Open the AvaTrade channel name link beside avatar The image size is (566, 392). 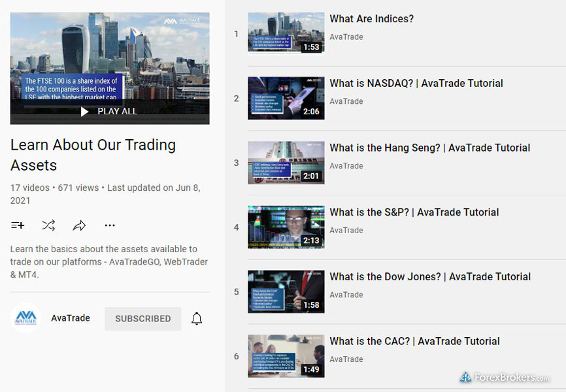pos(71,318)
